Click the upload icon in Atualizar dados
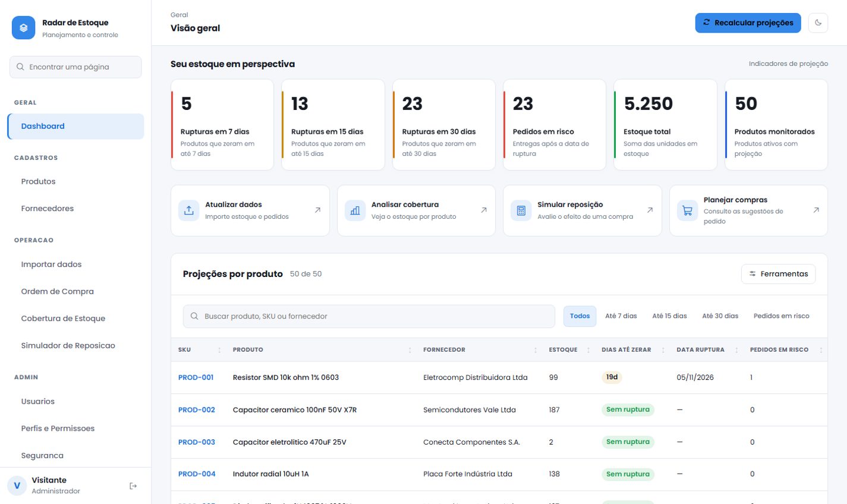Viewport: 847px width, 504px height. (188, 210)
